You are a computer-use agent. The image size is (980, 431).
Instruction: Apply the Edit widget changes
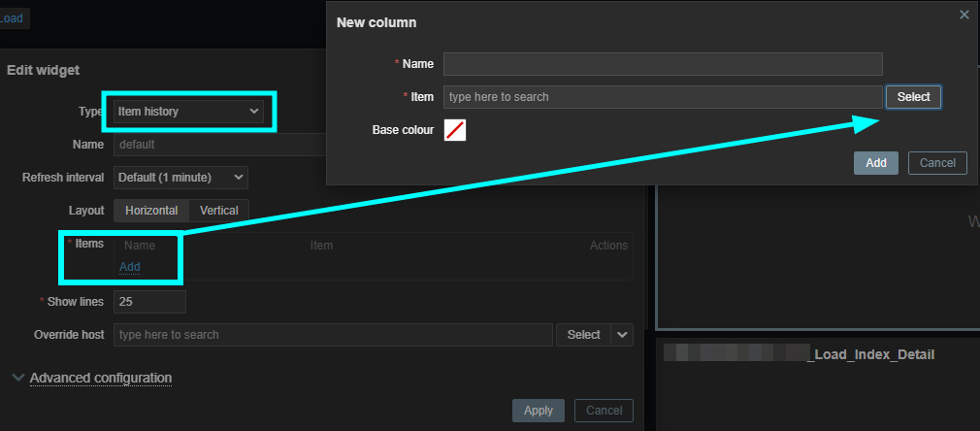coord(538,411)
